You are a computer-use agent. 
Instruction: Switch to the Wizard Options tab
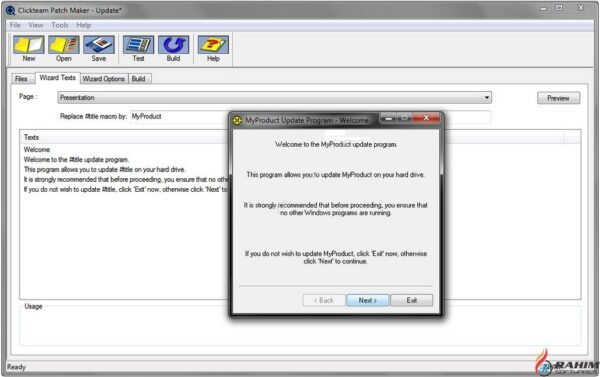104,79
